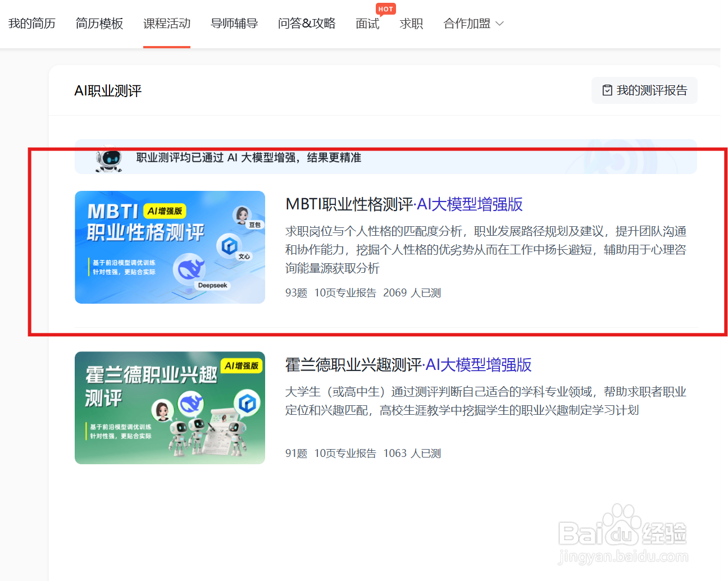Click 霍兰德 AI大模型增强版 blue text
The height and width of the screenshot is (581, 728).
coord(479,364)
